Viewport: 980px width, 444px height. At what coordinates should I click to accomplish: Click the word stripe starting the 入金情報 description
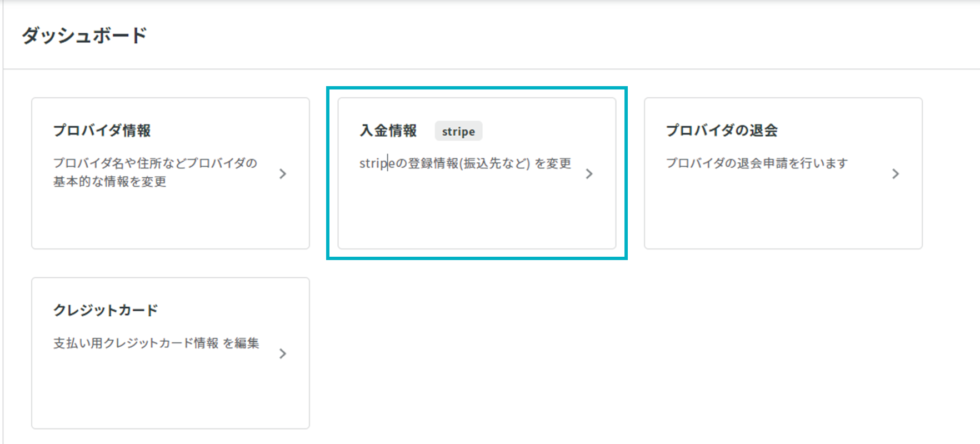click(377, 163)
